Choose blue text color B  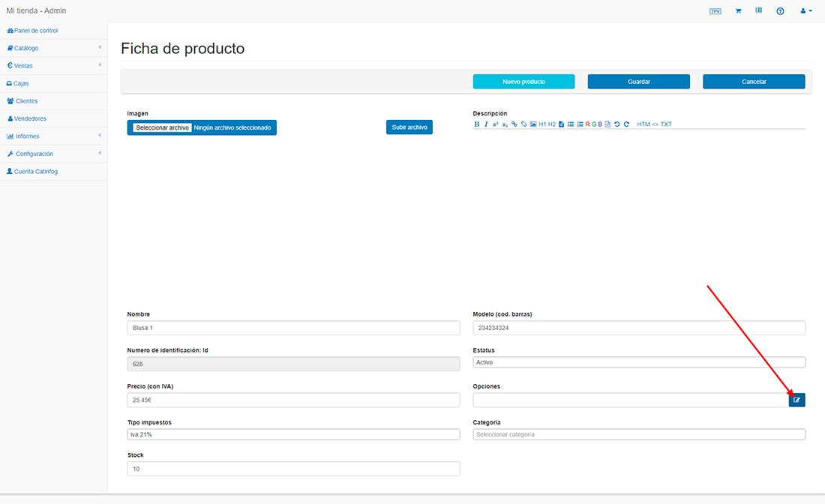pyautogui.click(x=600, y=124)
